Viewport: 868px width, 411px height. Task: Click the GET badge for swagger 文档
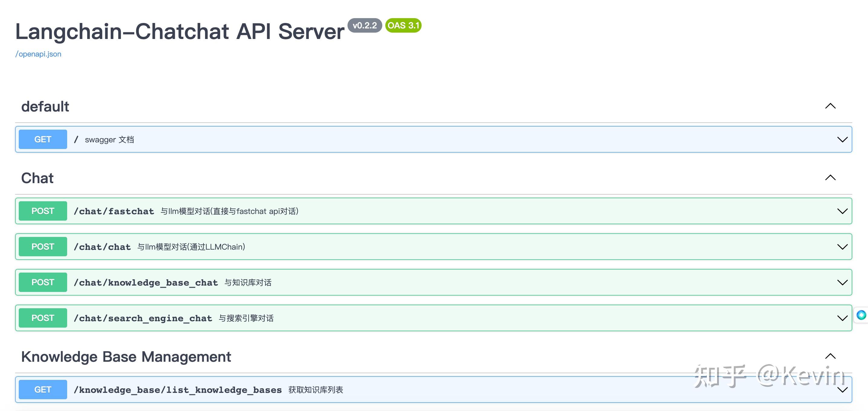43,139
